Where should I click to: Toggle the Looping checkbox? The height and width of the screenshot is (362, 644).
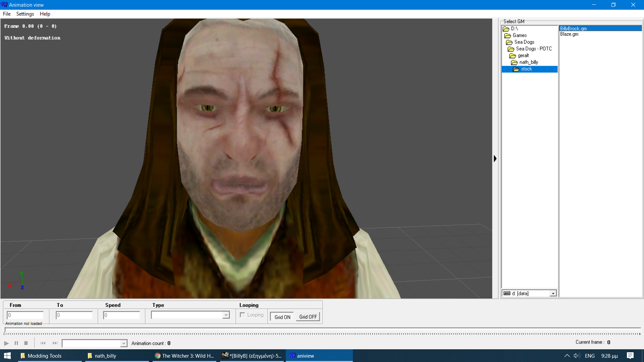click(x=242, y=315)
